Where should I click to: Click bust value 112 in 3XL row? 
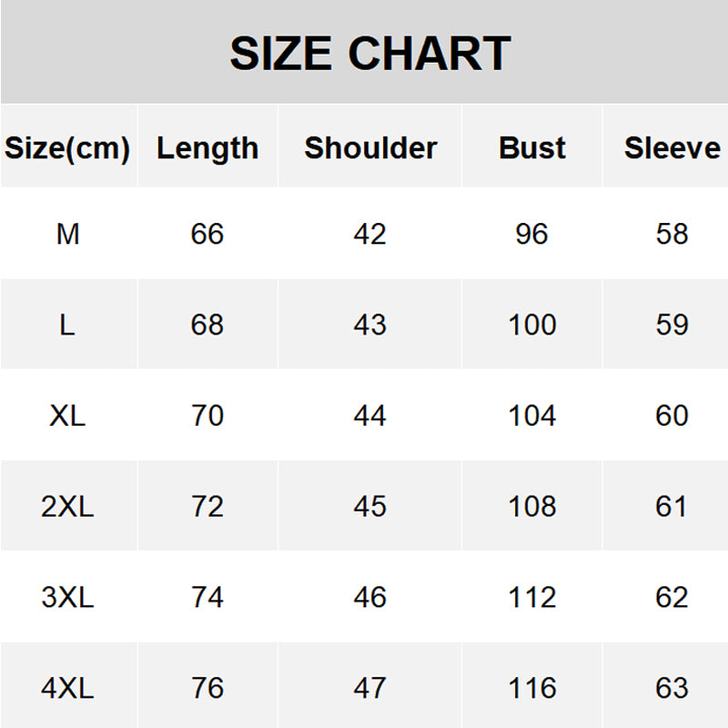point(532,598)
